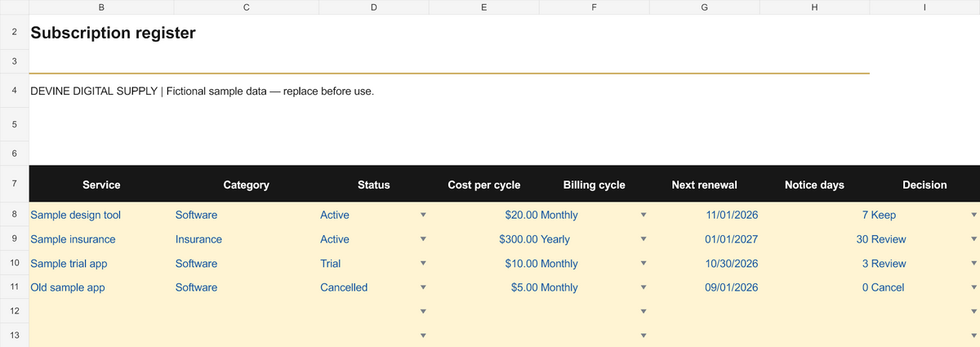Open Status dropdown for Sample design tool

click(422, 215)
